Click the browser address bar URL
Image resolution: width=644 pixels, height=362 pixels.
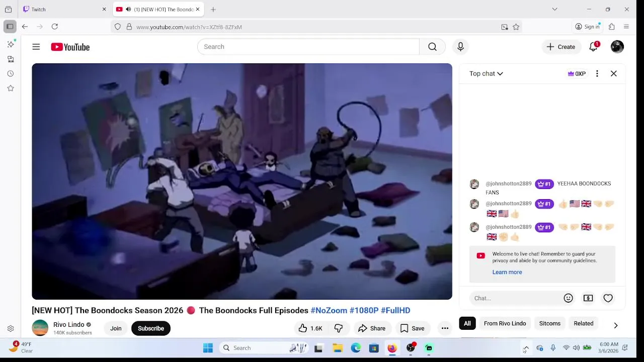click(189, 27)
